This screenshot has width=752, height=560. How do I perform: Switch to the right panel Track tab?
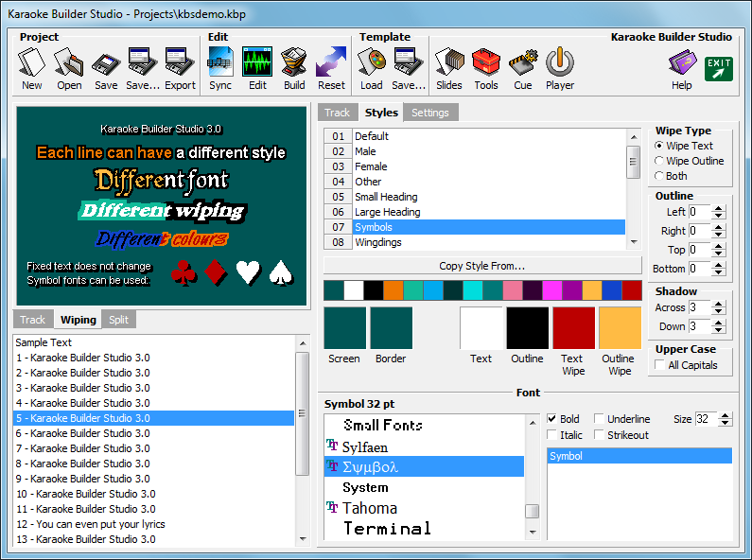pyautogui.click(x=337, y=113)
